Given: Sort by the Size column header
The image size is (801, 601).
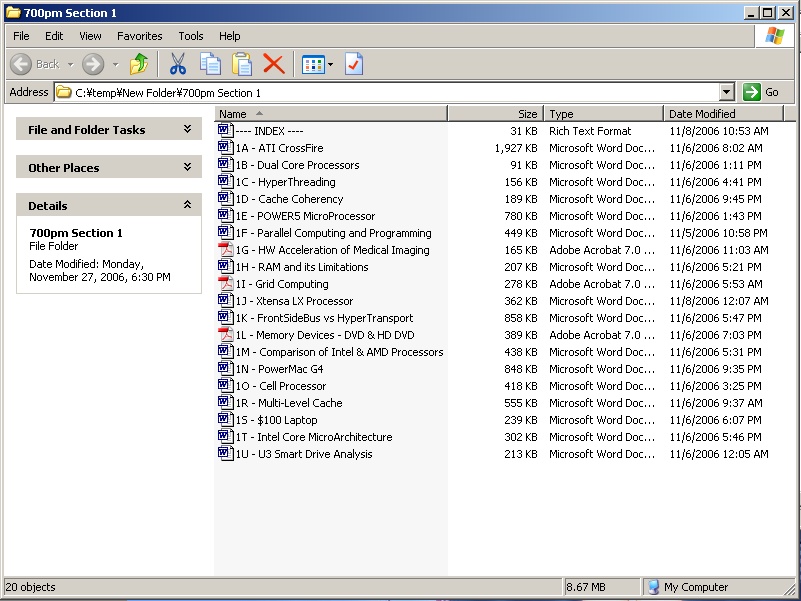Looking at the screenshot, I should click(x=495, y=113).
